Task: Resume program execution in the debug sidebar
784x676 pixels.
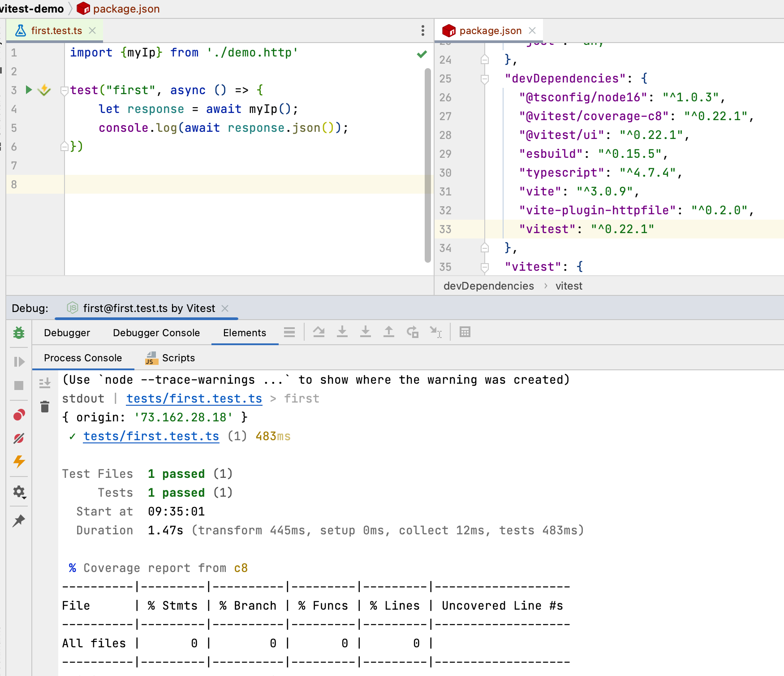Action: click(19, 361)
